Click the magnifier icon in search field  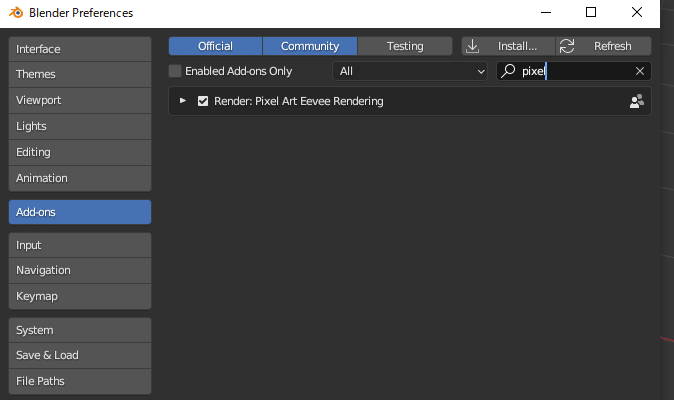pos(508,70)
